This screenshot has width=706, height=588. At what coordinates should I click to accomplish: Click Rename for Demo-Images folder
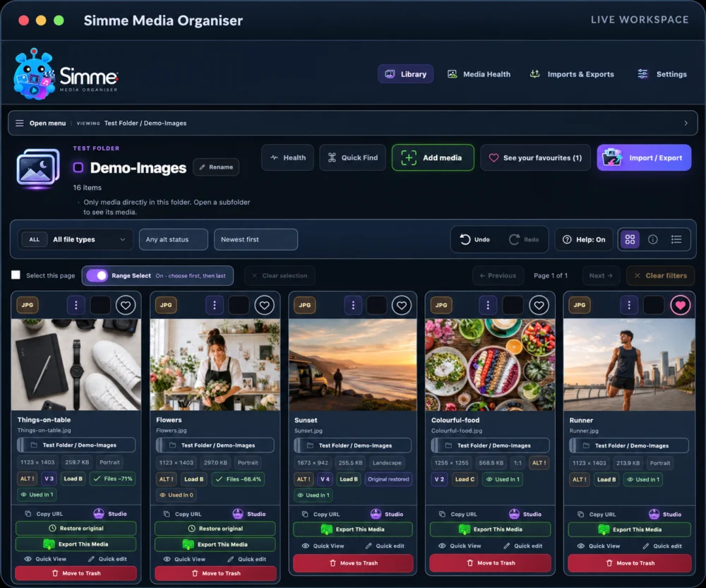pyautogui.click(x=216, y=167)
